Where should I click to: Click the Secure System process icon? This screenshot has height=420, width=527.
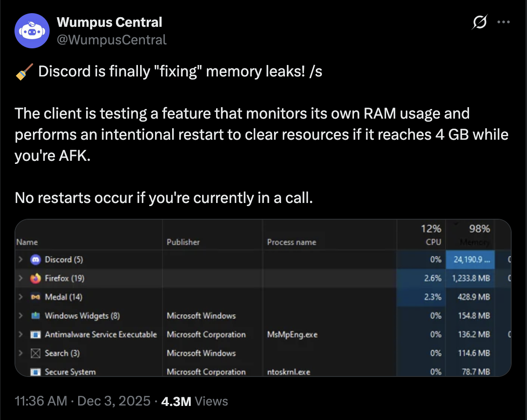coord(36,372)
